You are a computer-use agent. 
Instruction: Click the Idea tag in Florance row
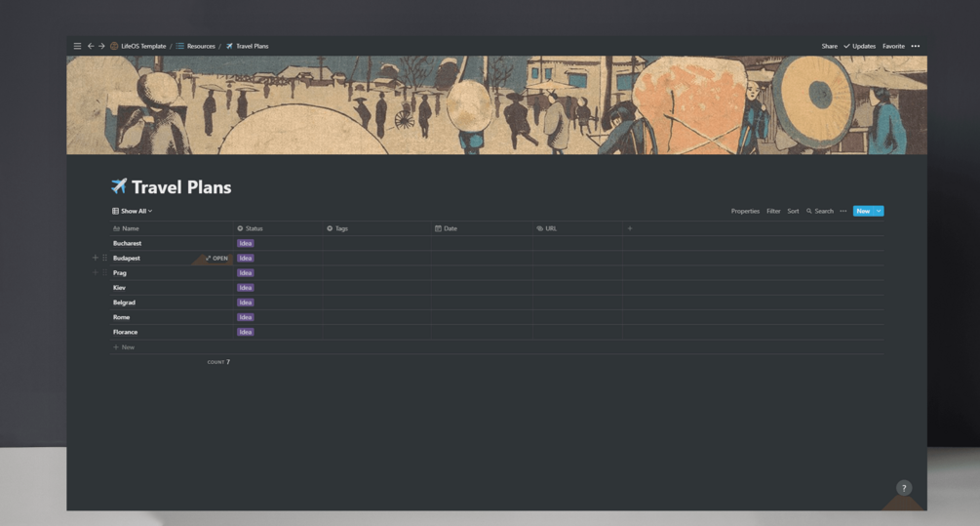[245, 332]
